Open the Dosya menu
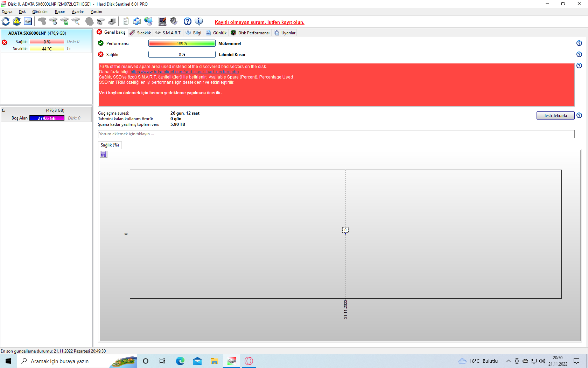Screen dimensions: 588x368 pyautogui.click(x=7, y=12)
